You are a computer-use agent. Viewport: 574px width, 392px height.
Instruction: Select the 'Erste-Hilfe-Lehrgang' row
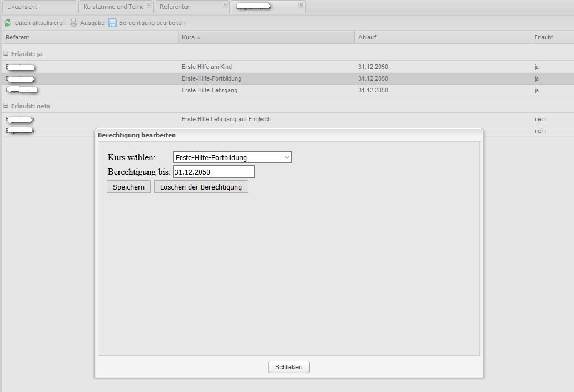pos(209,90)
